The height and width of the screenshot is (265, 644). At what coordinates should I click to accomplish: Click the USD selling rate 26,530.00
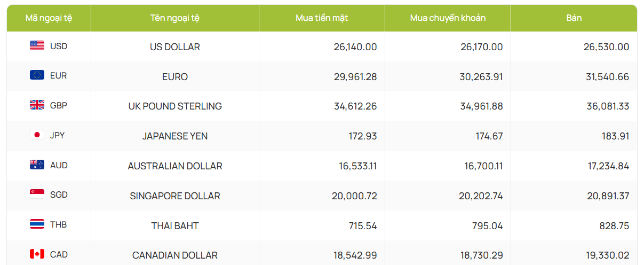point(607,47)
